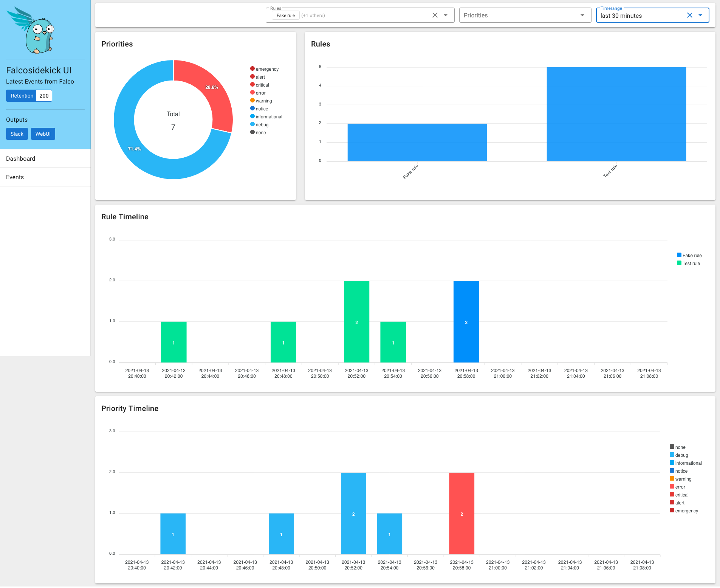Image resolution: width=720 pixels, height=588 pixels.
Task: Toggle emergency priority in donut legend
Action: click(264, 69)
